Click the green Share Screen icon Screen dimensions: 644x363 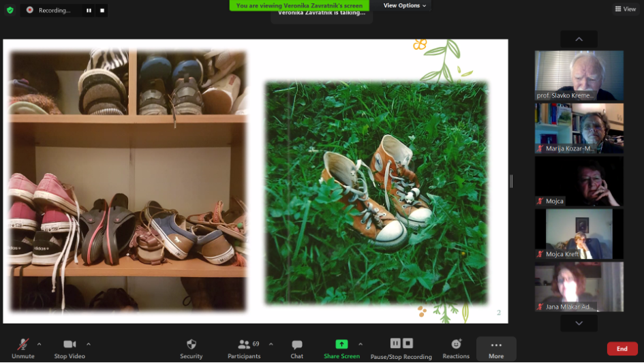click(x=341, y=345)
